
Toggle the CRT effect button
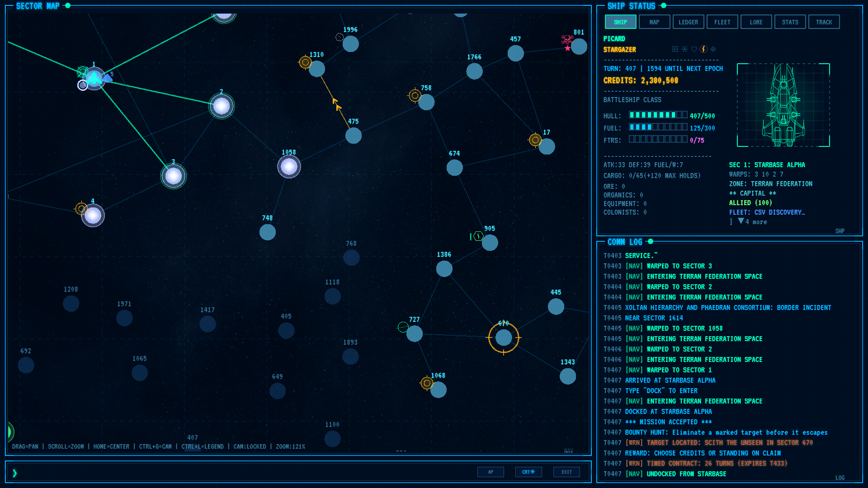(528, 472)
